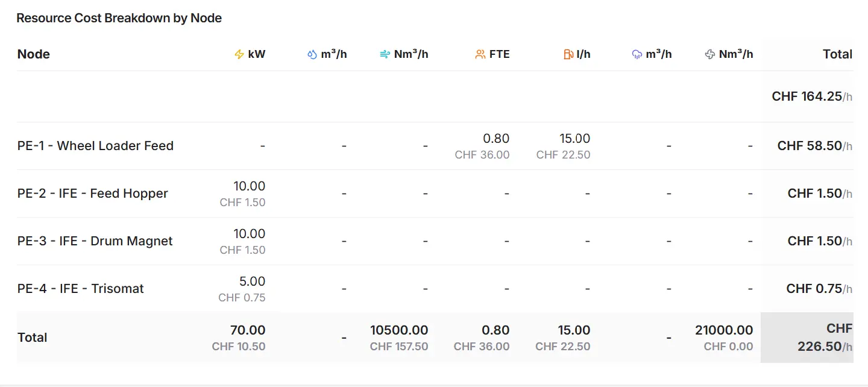This screenshot has height=387, width=868.
Task: Click the teal wind icon
Action: (385, 54)
